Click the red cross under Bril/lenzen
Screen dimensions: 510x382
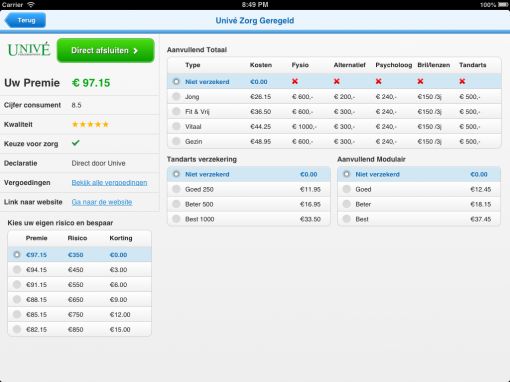point(420,81)
